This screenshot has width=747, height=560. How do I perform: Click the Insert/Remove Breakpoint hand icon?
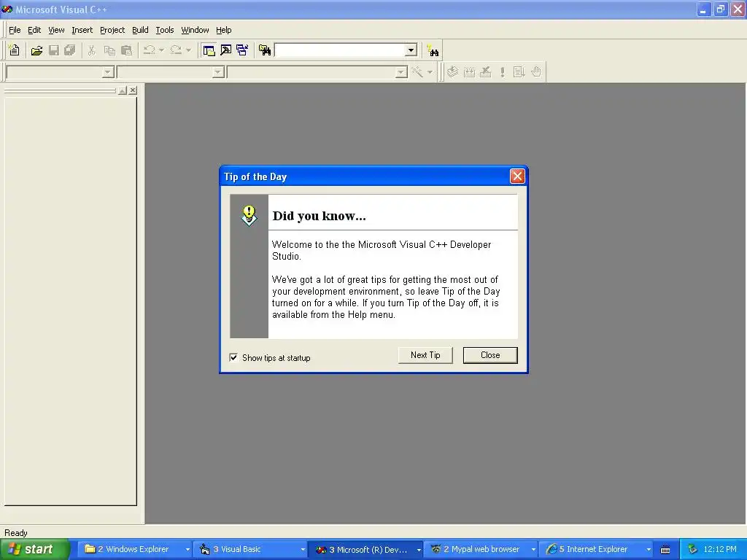[x=536, y=72]
